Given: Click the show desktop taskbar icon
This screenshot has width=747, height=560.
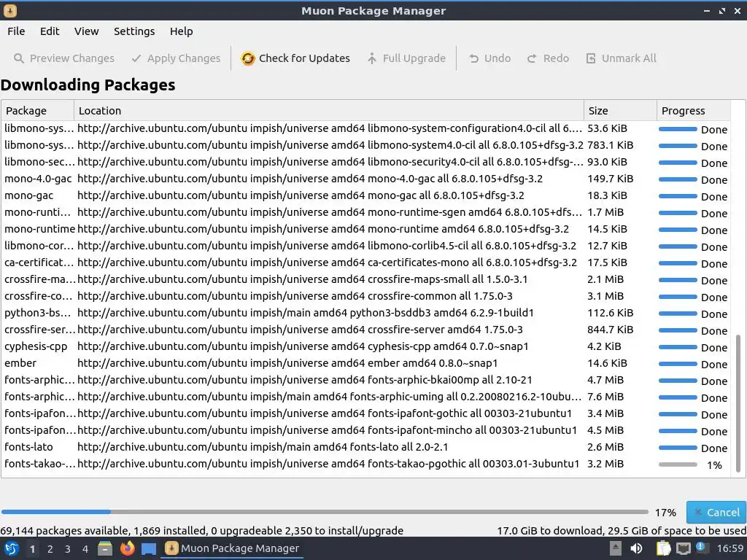Looking at the screenshot, I should pos(149,548).
